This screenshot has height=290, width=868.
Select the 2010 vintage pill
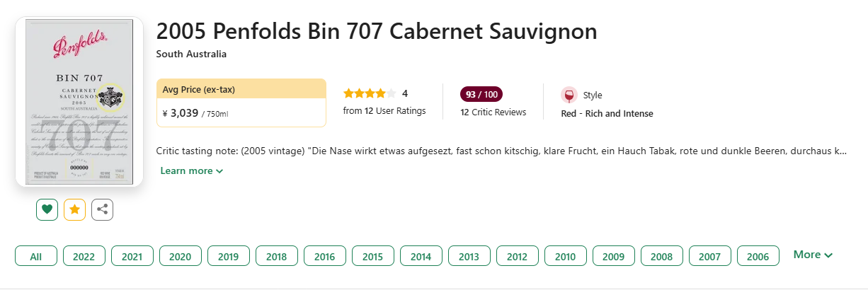pyautogui.click(x=566, y=256)
